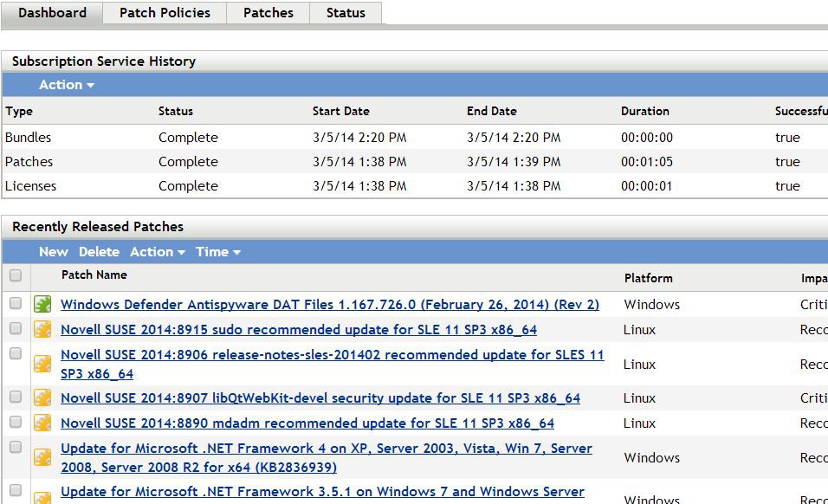Click the 00:01:05 duration value
Viewport: 828px width, 504px height.
(647, 162)
